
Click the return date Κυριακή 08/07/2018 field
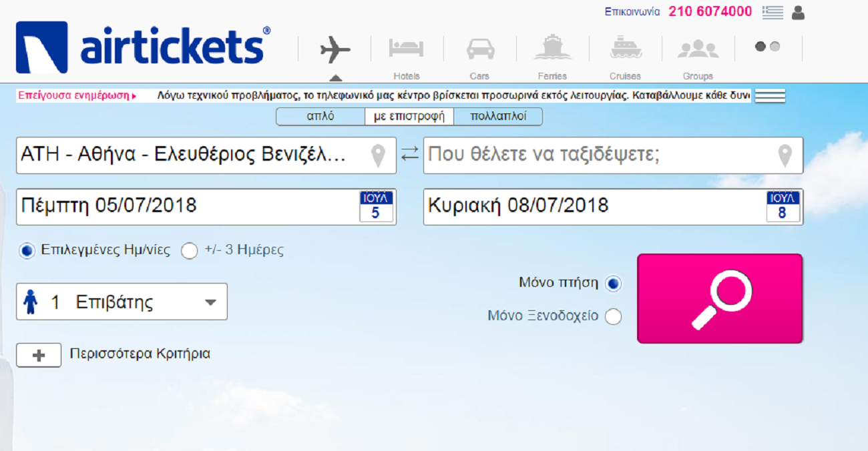[x=613, y=207]
